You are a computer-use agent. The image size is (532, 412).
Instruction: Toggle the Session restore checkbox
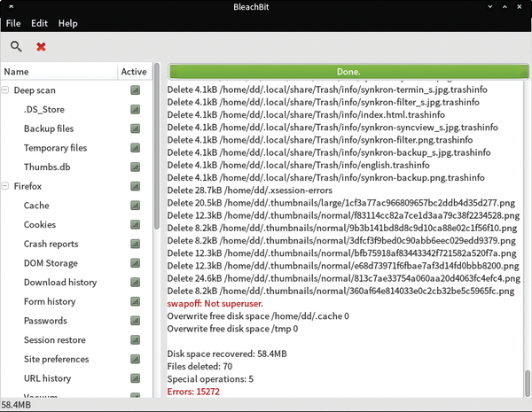pos(136,339)
